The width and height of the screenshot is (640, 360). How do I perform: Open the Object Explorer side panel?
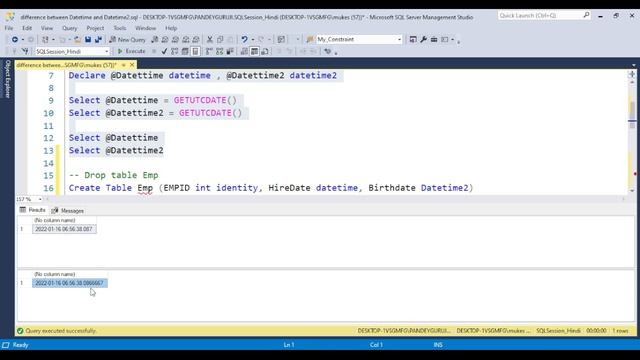pyautogui.click(x=7, y=79)
